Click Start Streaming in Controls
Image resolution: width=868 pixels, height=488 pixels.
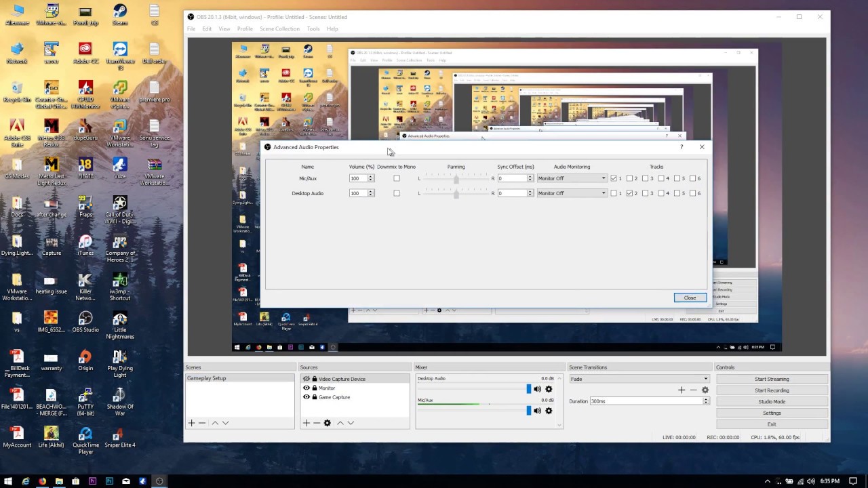click(x=772, y=379)
